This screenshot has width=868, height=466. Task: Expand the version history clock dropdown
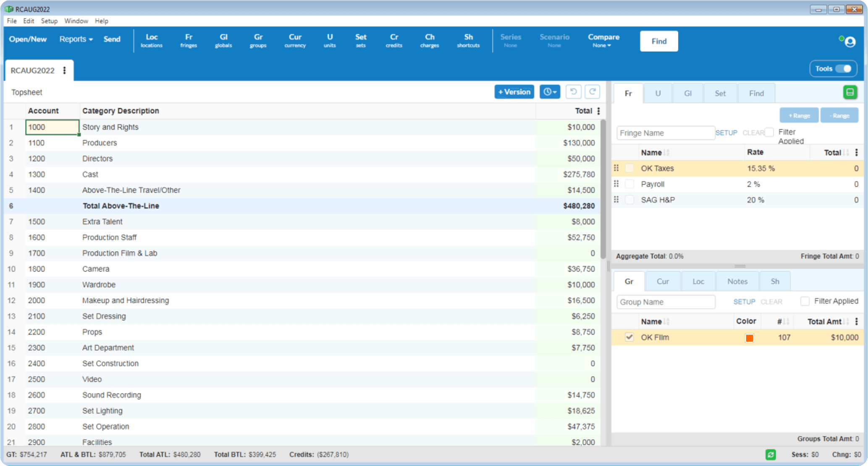(549, 92)
